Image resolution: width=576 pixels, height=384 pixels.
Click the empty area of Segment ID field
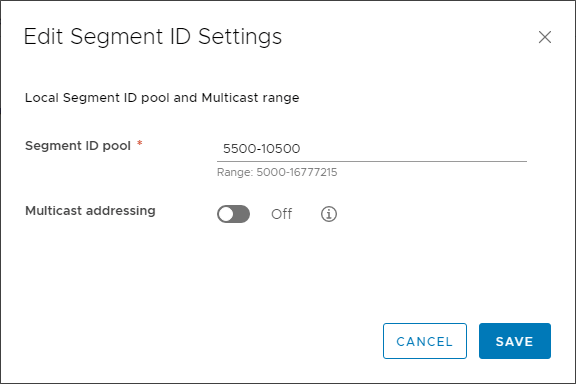click(x=413, y=149)
